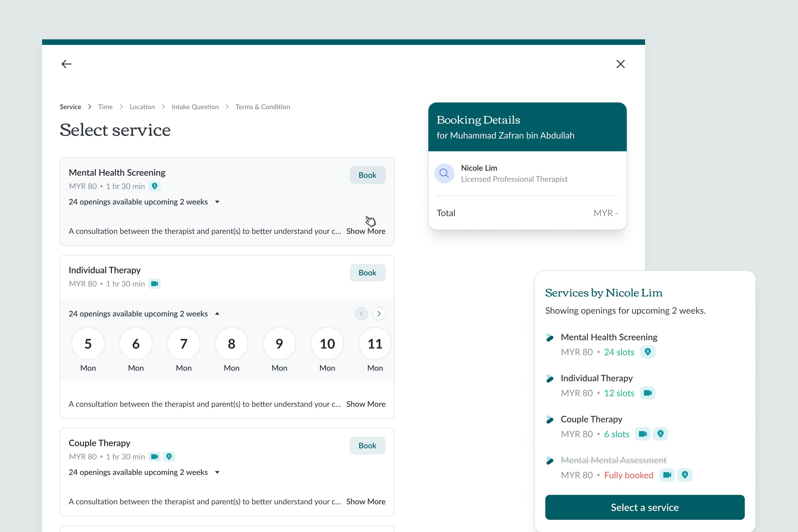Image resolution: width=798 pixels, height=532 pixels.
Task: Open the Intake Question breadcrumb step
Action: click(x=195, y=107)
